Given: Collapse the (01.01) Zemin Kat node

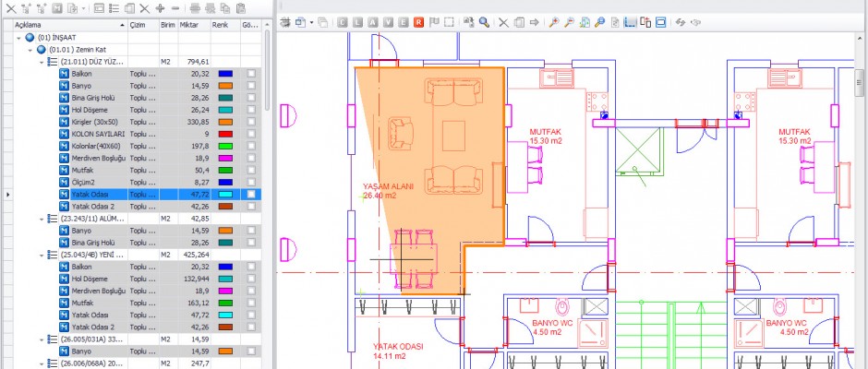Looking at the screenshot, I should [30, 50].
